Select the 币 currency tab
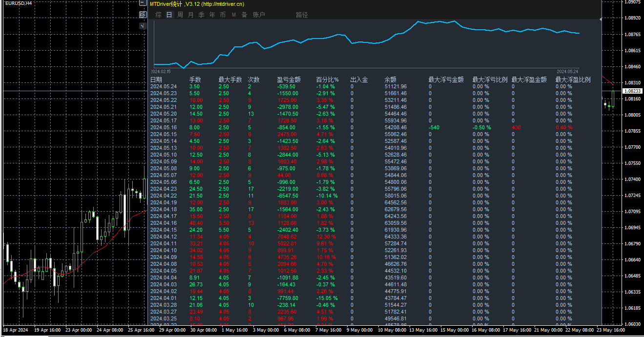 point(223,15)
